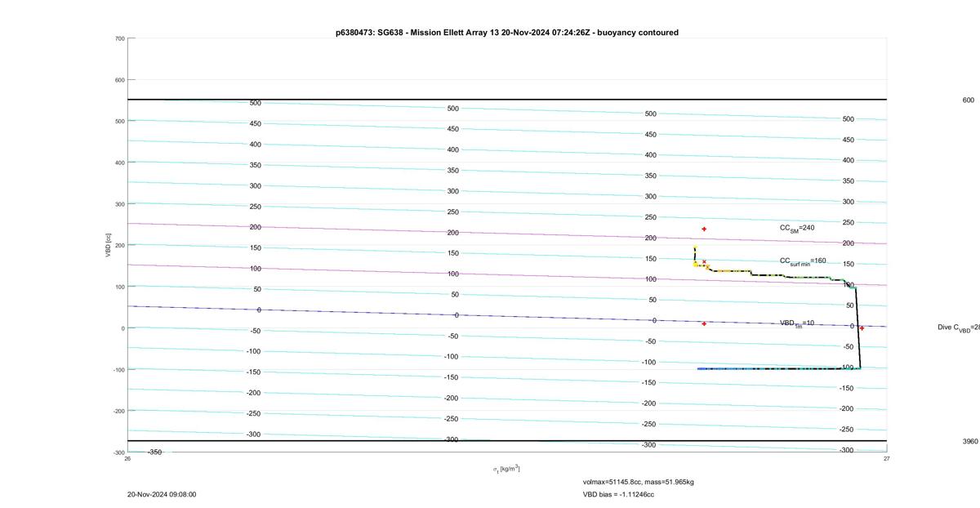The height and width of the screenshot is (508, 980).
Task: Click the red plus marker below CC SM=240
Action: coord(704,229)
